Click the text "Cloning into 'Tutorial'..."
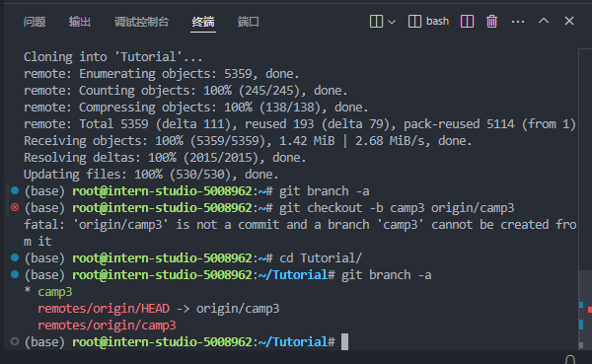 coord(113,56)
